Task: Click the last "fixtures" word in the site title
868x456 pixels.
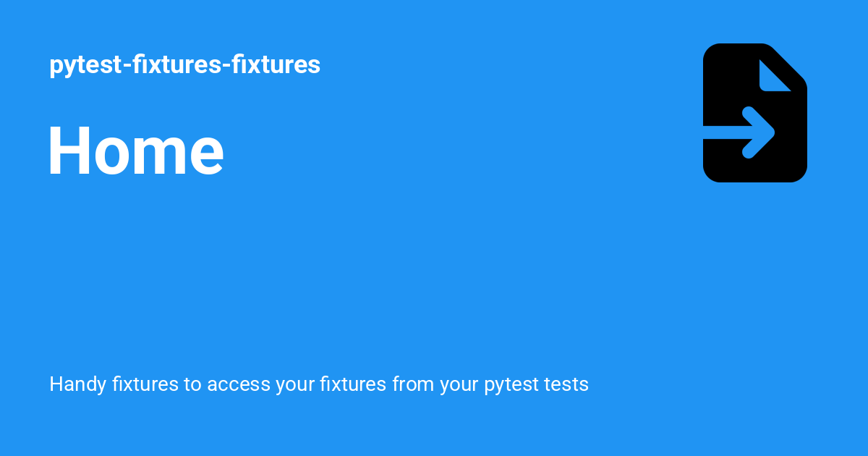Action: click(276, 65)
